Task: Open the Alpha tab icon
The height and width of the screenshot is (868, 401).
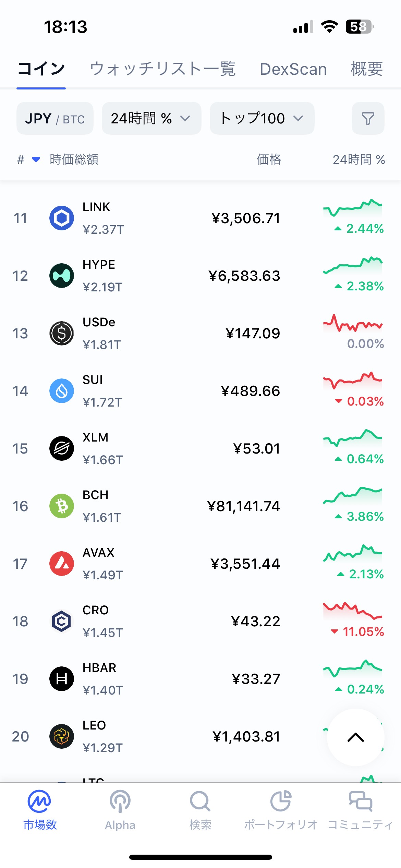Action: pos(120,801)
